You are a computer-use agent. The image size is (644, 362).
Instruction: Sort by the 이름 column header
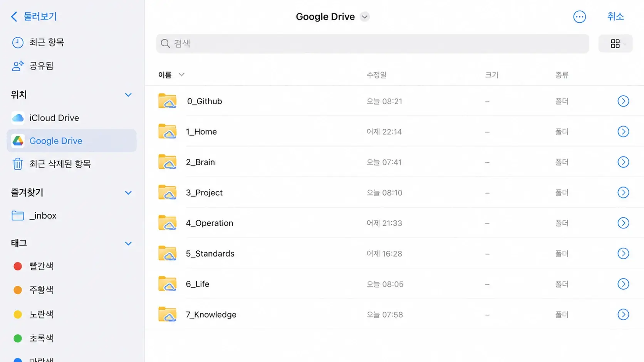point(165,75)
